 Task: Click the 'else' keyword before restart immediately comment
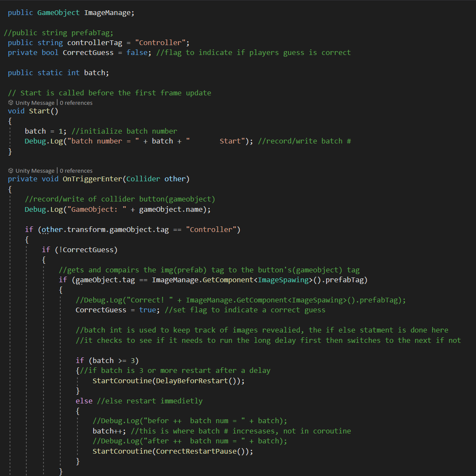(84, 401)
